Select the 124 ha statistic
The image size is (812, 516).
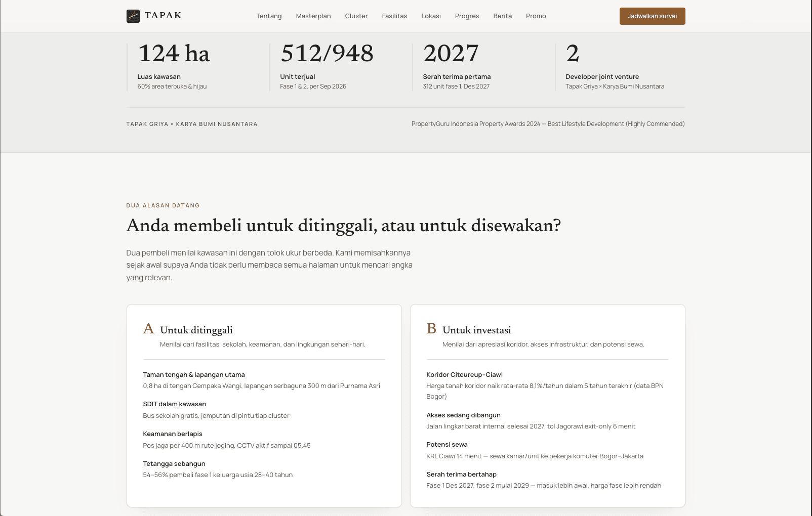pyautogui.click(x=174, y=54)
